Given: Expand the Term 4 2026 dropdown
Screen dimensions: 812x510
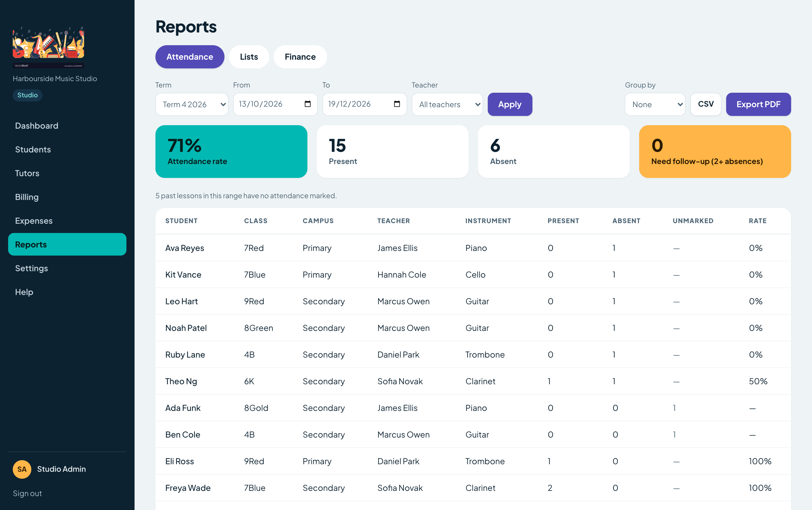Looking at the screenshot, I should [x=192, y=104].
